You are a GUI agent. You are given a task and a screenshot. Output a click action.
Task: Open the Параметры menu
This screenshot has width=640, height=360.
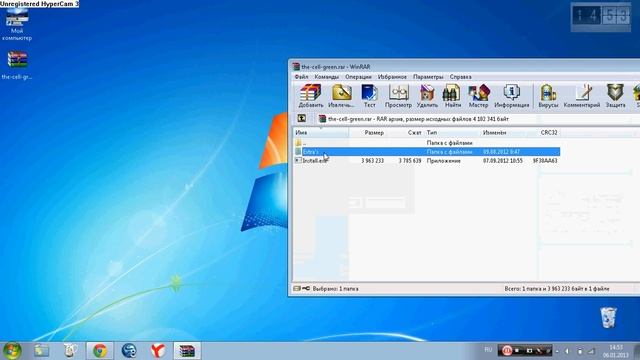click(428, 77)
